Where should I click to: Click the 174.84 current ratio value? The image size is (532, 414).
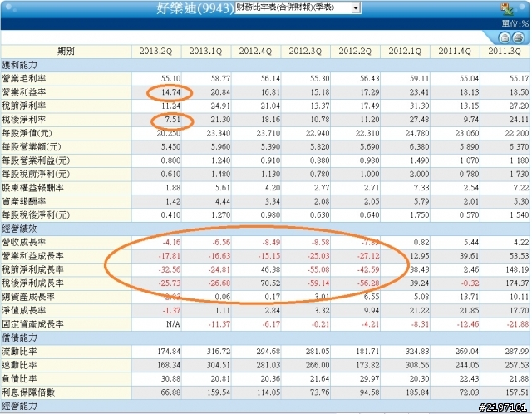click(169, 352)
